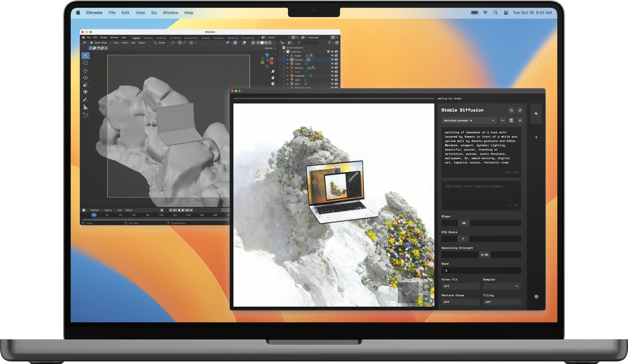Click the camera capture icon on render image

coord(426,286)
